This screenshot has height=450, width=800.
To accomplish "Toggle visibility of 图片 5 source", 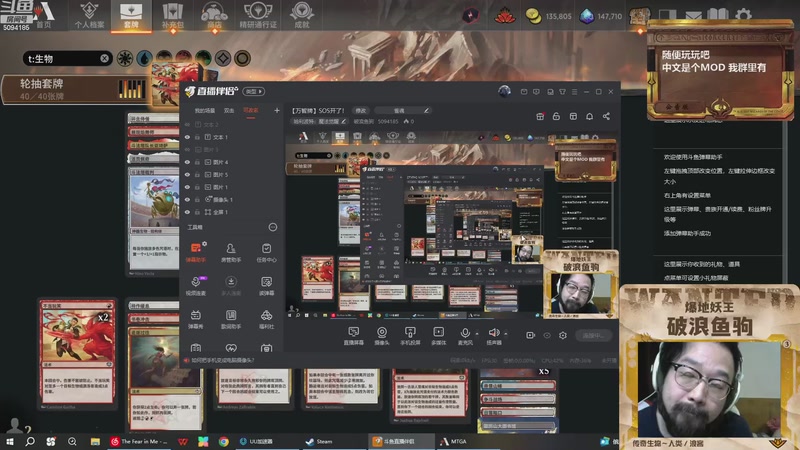I will (x=187, y=174).
